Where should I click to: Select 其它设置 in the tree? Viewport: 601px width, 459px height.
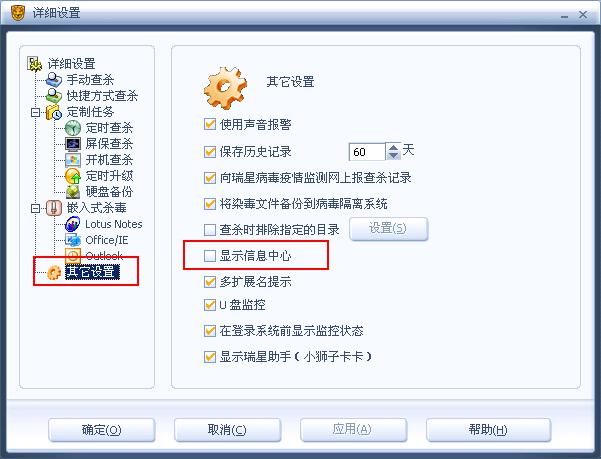point(92,272)
